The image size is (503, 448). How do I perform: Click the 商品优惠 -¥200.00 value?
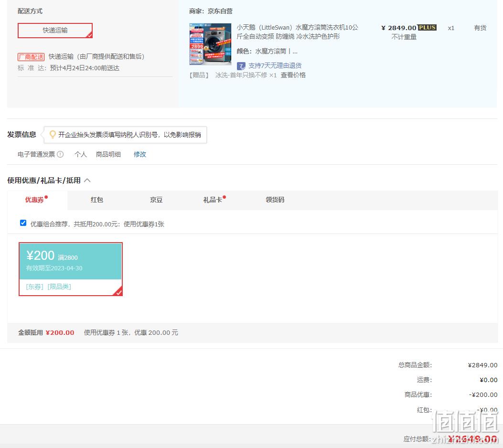(483, 395)
